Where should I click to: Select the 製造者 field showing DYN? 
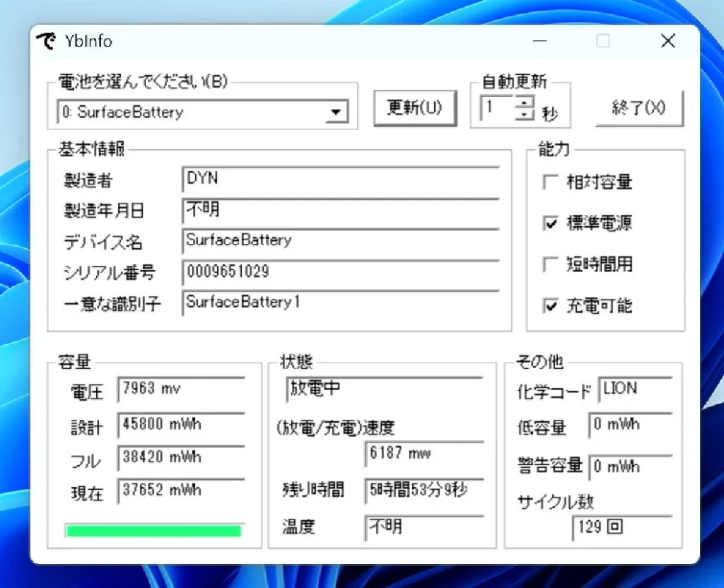[x=339, y=179]
